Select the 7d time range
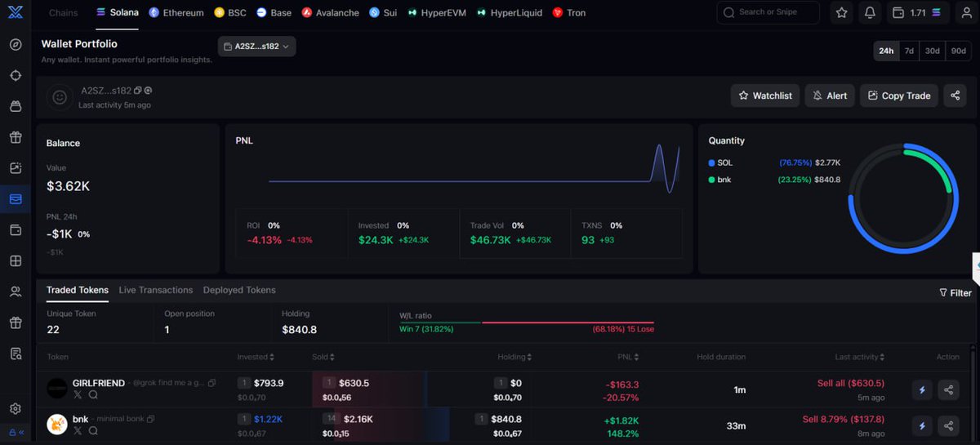The width and height of the screenshot is (980, 445). coord(909,51)
